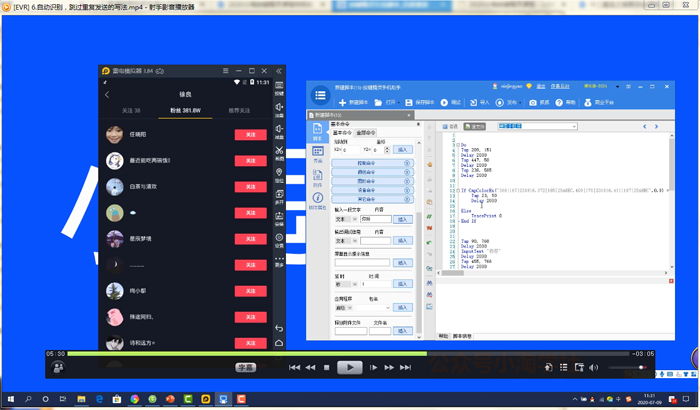The width and height of the screenshot is (700, 410).
Task: Switch to the source code view button
Action: [475, 126]
